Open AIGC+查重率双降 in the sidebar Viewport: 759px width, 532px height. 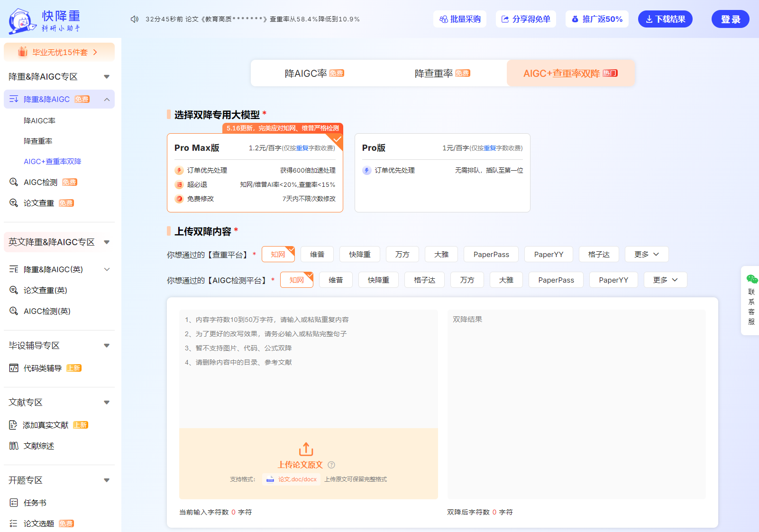(x=53, y=162)
